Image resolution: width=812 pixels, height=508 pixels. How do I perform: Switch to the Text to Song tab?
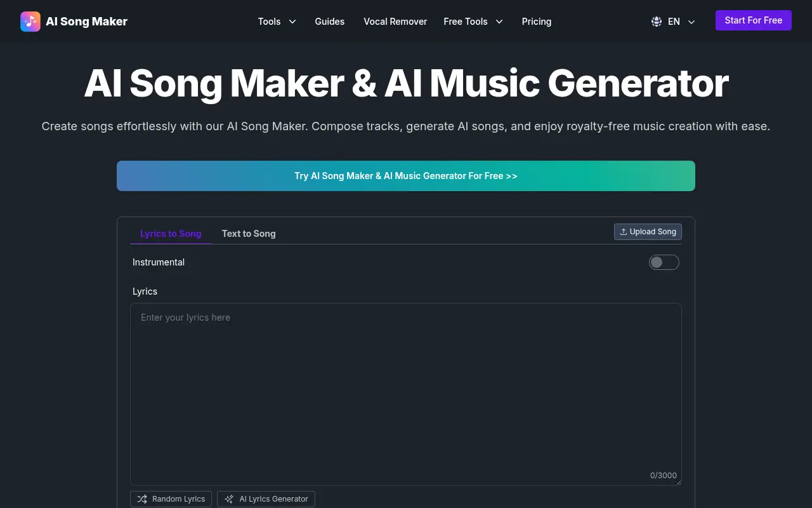[x=249, y=233]
